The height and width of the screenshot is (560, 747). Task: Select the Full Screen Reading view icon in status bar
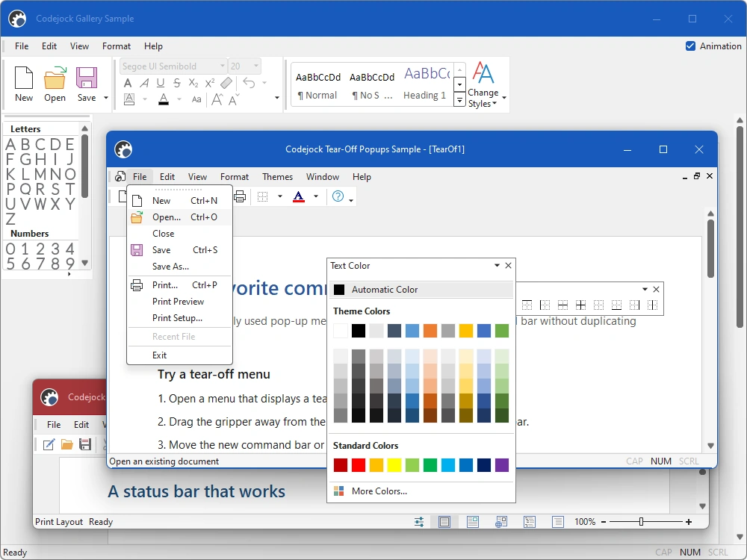[473, 522]
